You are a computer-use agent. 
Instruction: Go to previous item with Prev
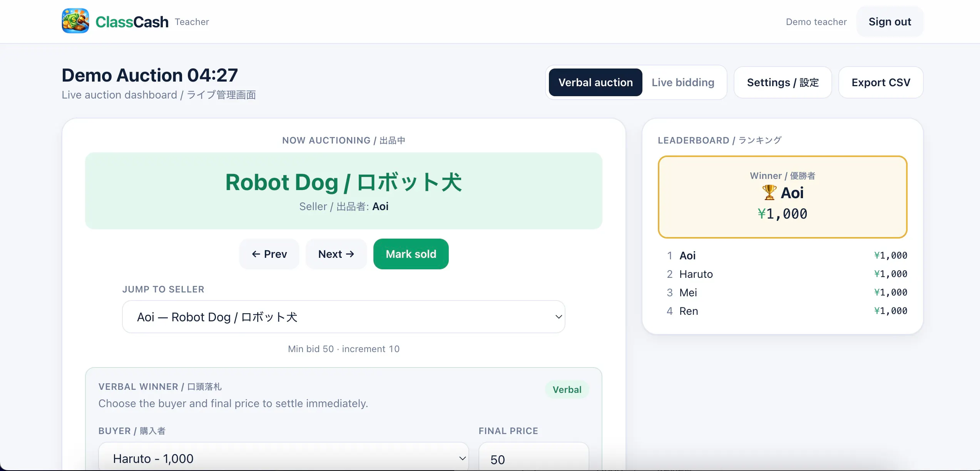tap(269, 254)
